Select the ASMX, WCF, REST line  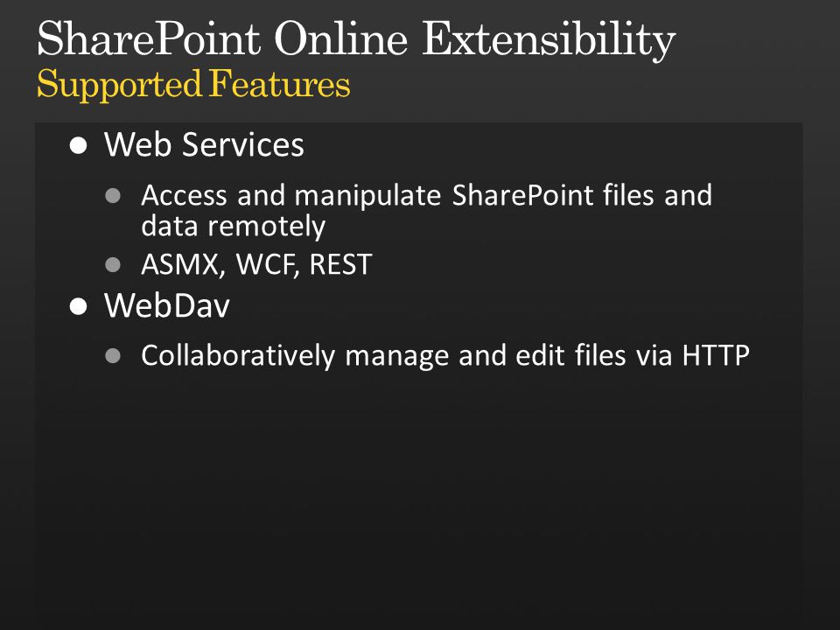pyautogui.click(x=256, y=264)
